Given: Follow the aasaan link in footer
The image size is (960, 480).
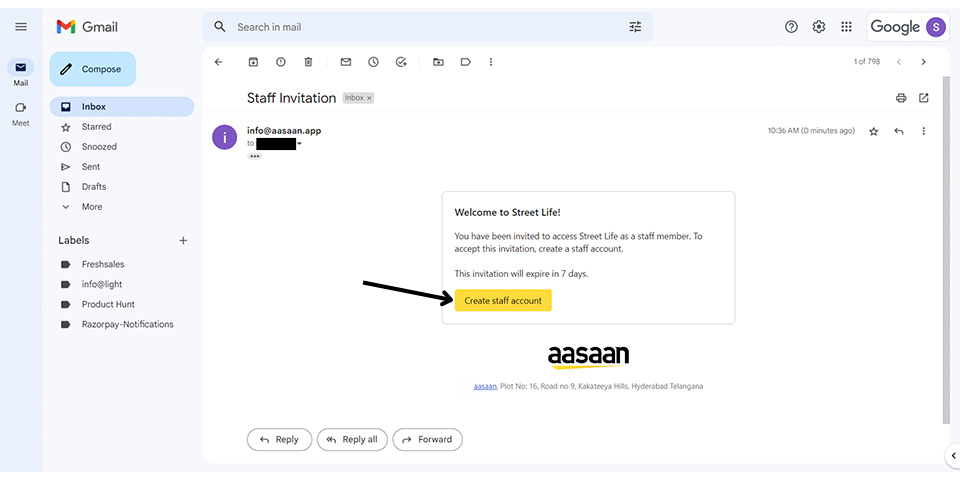Looking at the screenshot, I should pyautogui.click(x=485, y=386).
